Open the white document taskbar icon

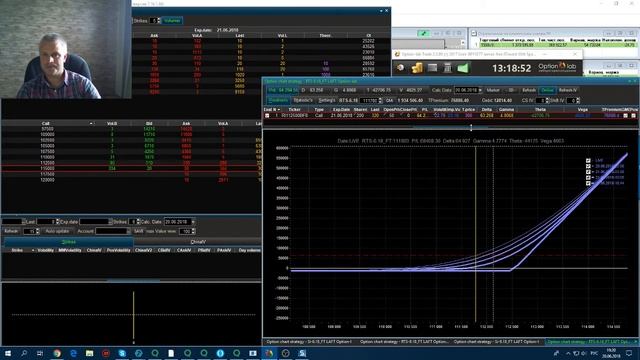click(x=171, y=353)
